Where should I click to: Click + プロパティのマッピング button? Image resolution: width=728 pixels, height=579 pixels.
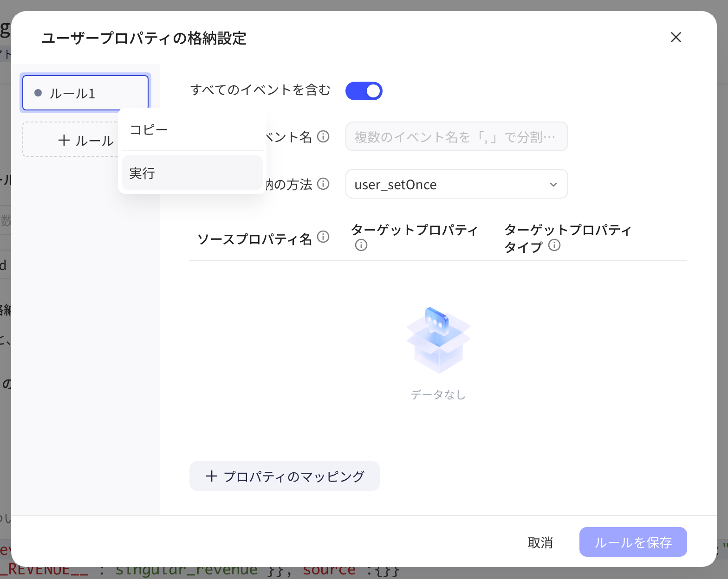[x=285, y=476]
